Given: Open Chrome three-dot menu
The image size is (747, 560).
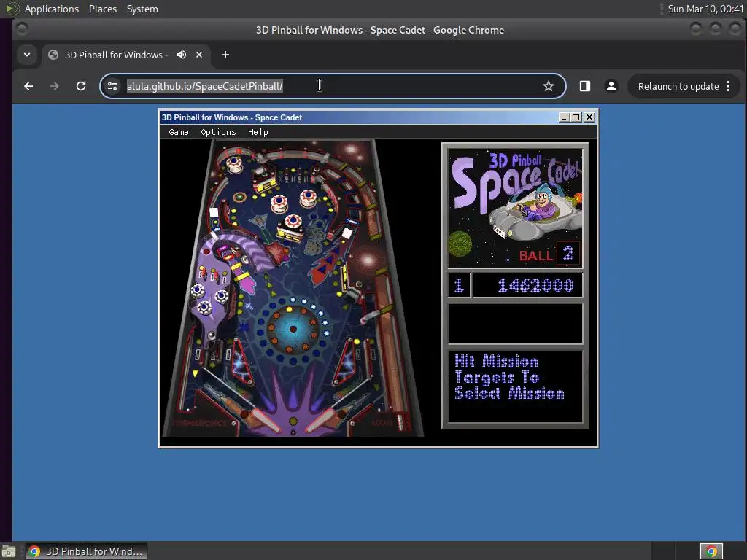Looking at the screenshot, I should 728,86.
